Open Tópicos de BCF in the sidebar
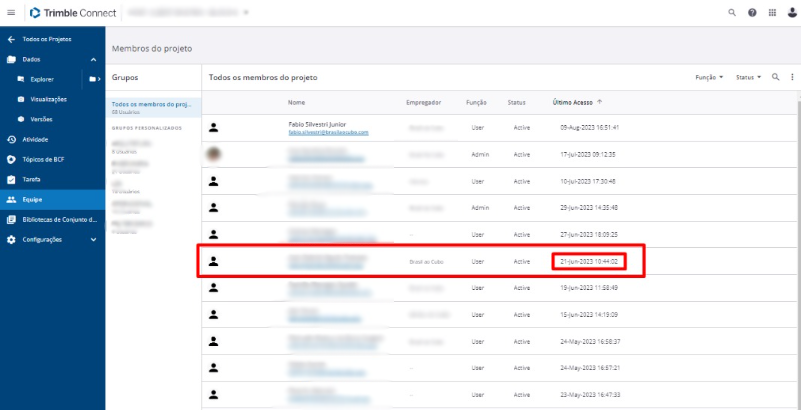The height and width of the screenshot is (410, 801). pyautogui.click(x=43, y=159)
